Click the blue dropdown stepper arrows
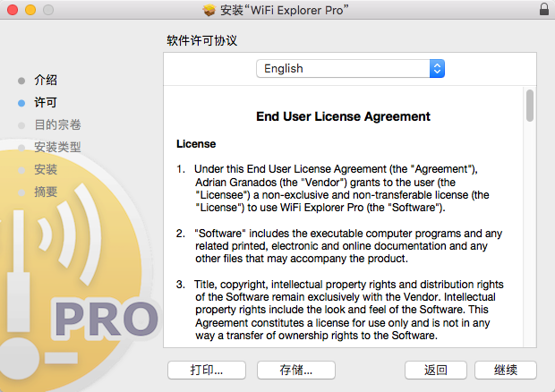 (437, 69)
